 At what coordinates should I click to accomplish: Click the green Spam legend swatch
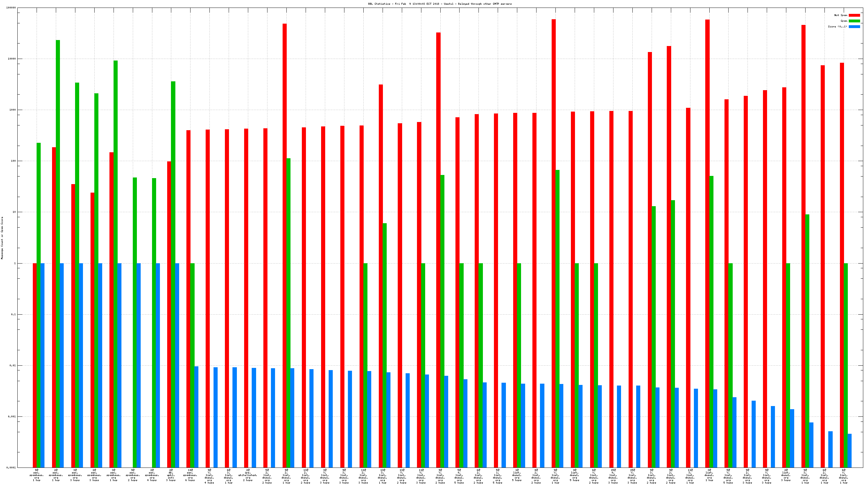point(854,21)
